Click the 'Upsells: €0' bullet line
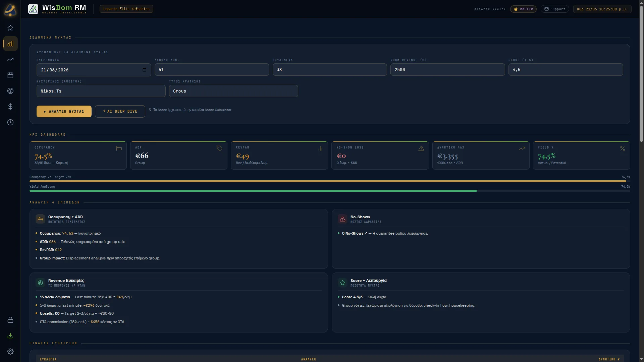The image size is (644, 362). tap(77, 313)
